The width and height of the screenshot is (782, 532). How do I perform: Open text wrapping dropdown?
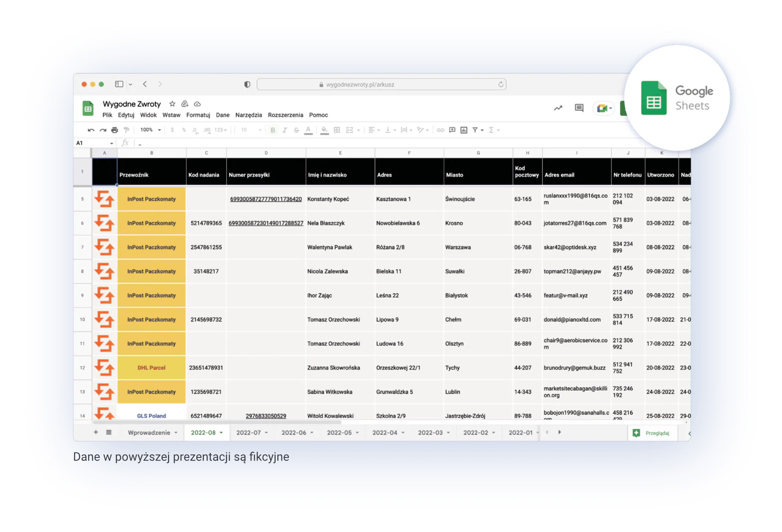406,130
